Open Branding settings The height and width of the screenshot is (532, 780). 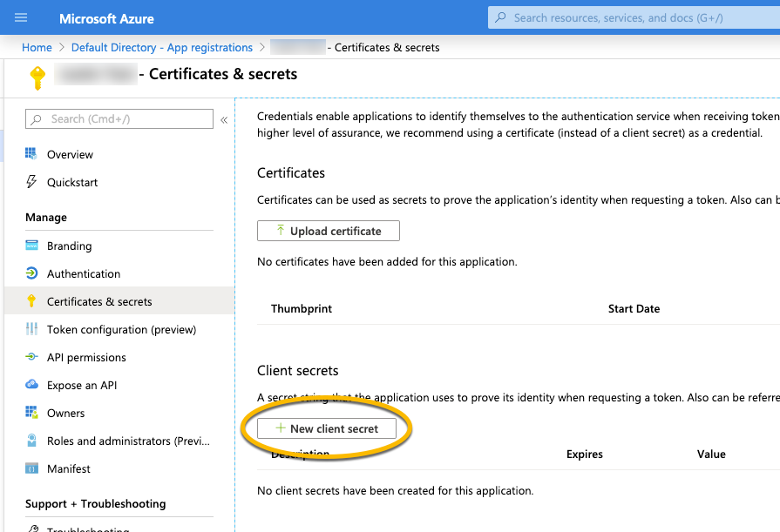click(69, 246)
